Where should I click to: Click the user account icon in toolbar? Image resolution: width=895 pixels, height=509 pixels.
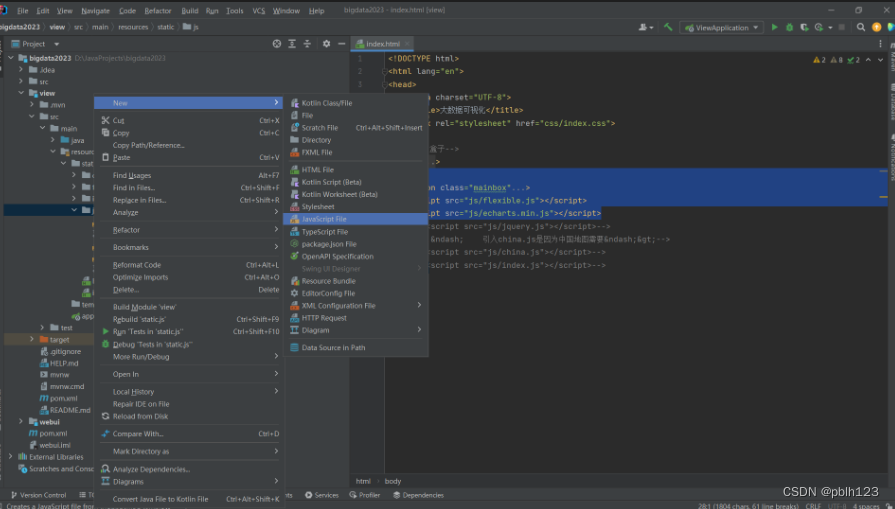646,27
